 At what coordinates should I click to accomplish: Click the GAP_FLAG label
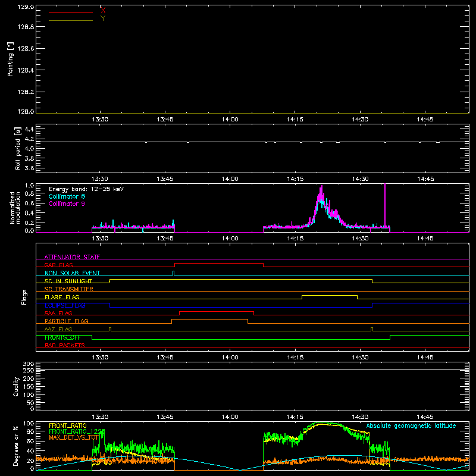pyautogui.click(x=58, y=265)
